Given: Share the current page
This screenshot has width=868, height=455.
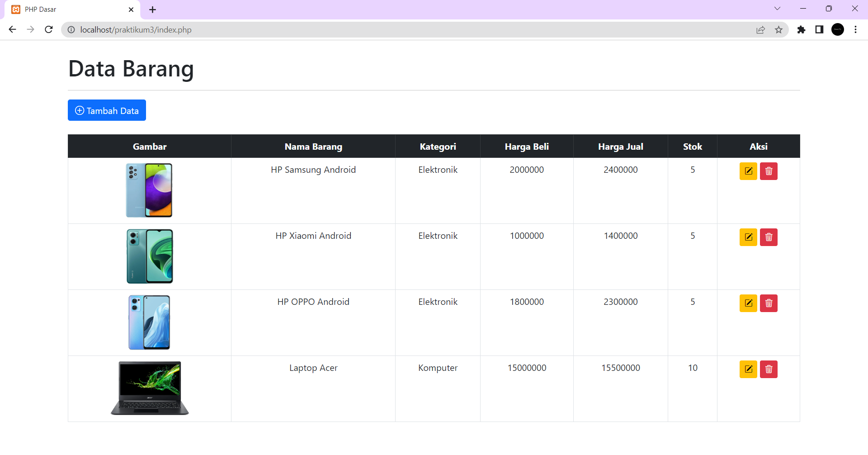Looking at the screenshot, I should pyautogui.click(x=761, y=29).
